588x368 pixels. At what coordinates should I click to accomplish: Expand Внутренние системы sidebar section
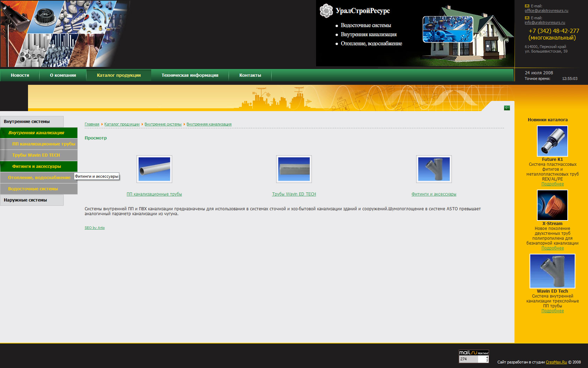pyautogui.click(x=32, y=122)
